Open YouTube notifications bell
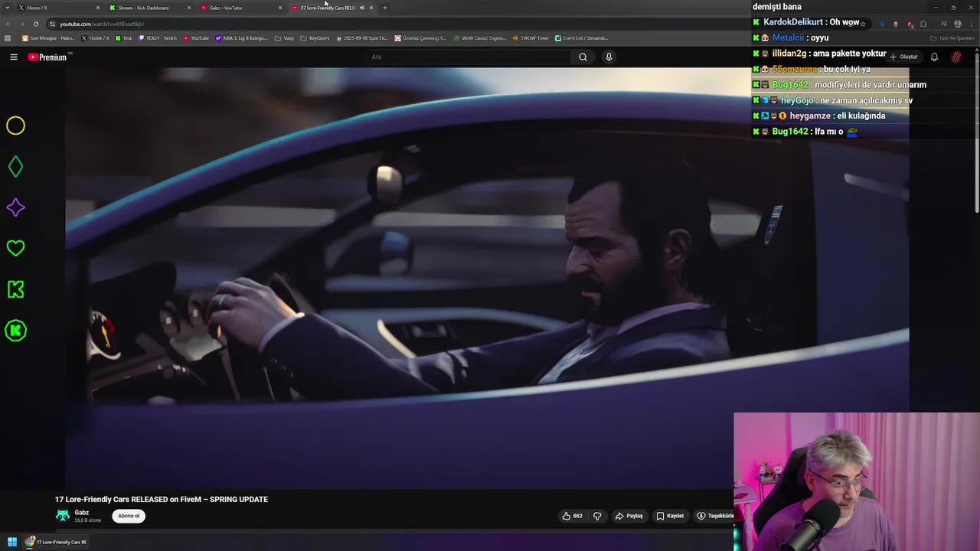980x551 pixels. pyautogui.click(x=934, y=57)
